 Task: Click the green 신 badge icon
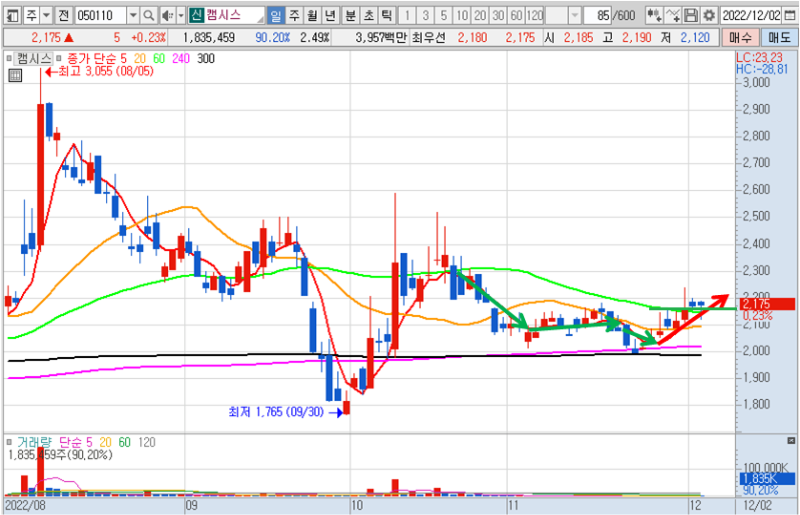click(x=196, y=15)
